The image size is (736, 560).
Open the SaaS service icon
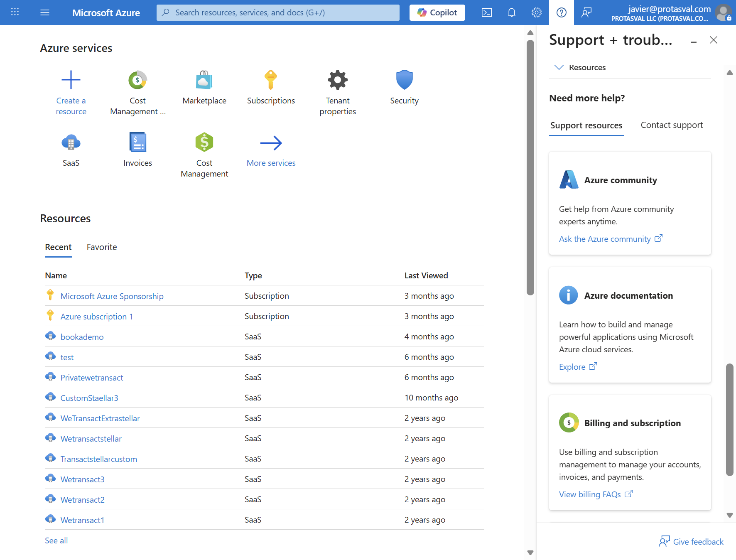click(71, 142)
